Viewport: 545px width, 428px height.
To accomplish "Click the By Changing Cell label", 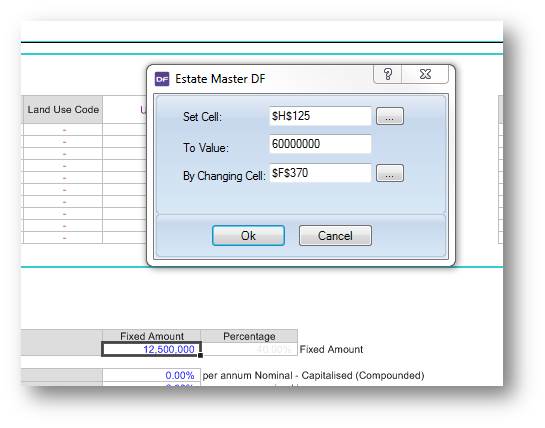I will tap(224, 176).
